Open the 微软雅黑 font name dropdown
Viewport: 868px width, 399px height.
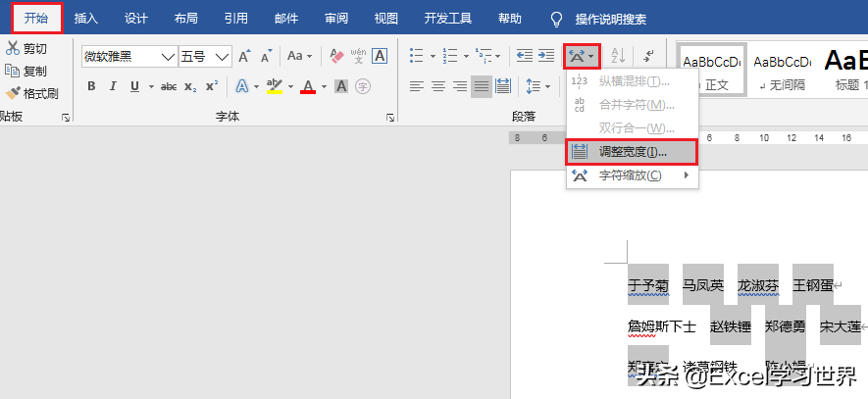[168, 57]
